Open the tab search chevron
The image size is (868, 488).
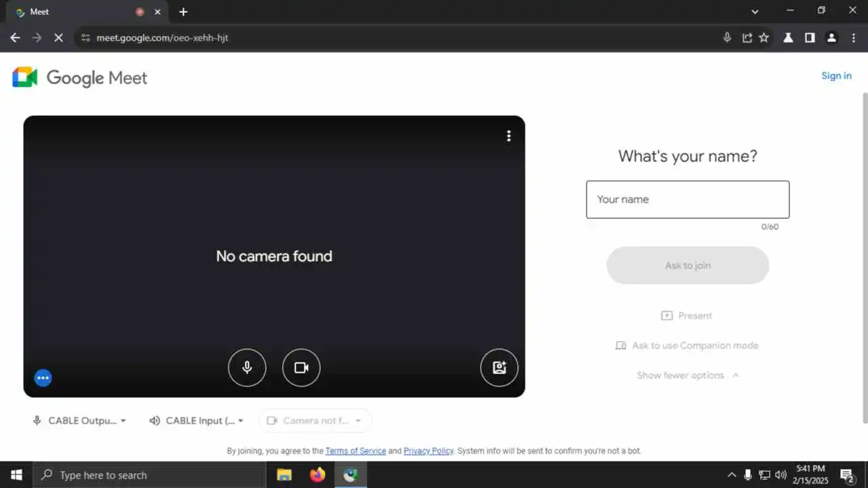[x=755, y=12]
